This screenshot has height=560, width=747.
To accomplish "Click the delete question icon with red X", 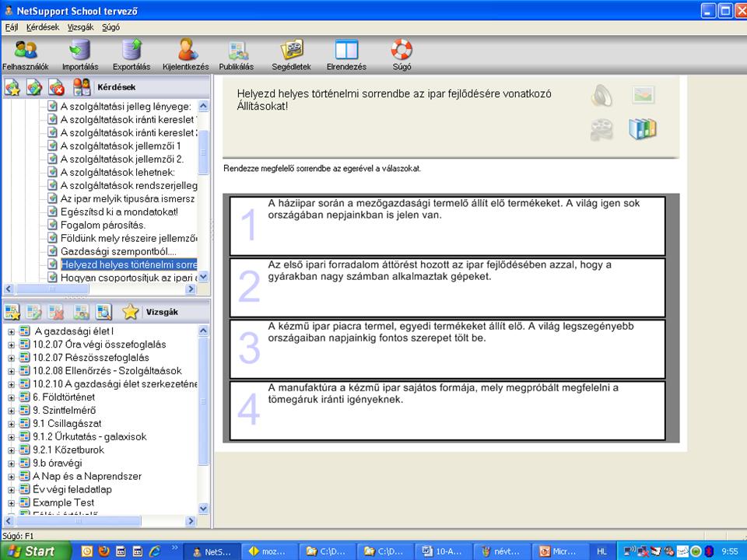I will (56, 87).
